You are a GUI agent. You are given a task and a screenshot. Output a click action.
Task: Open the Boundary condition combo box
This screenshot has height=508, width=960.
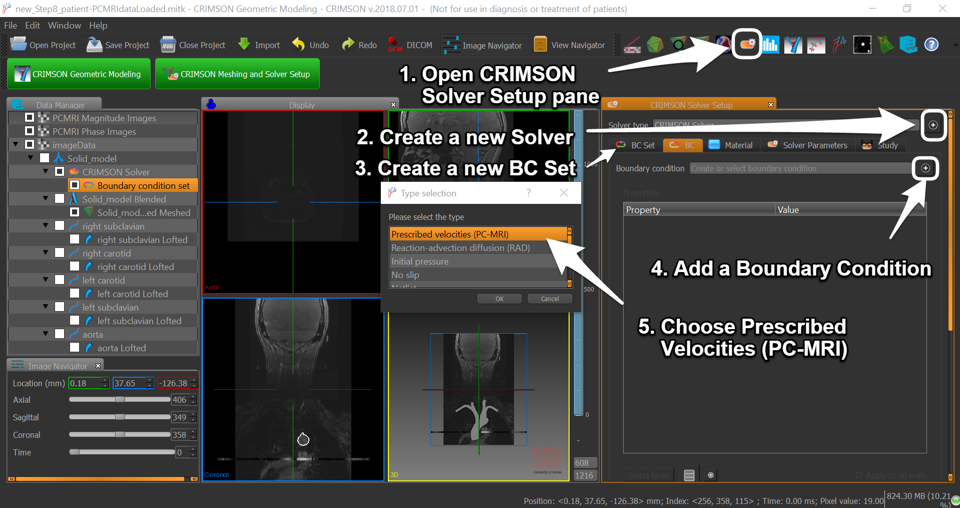click(x=800, y=168)
